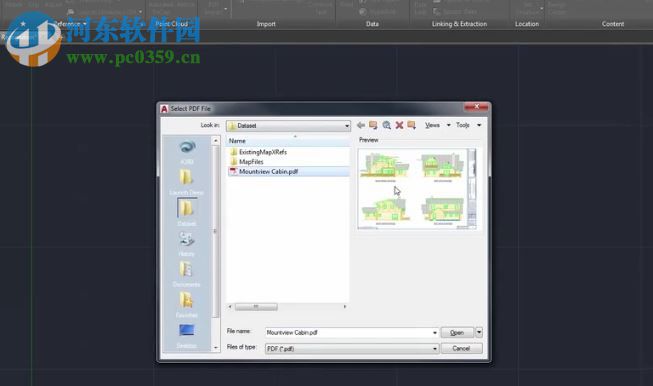The height and width of the screenshot is (386, 653).
Task: Click the Location panel label in ribbon
Action: point(527,24)
